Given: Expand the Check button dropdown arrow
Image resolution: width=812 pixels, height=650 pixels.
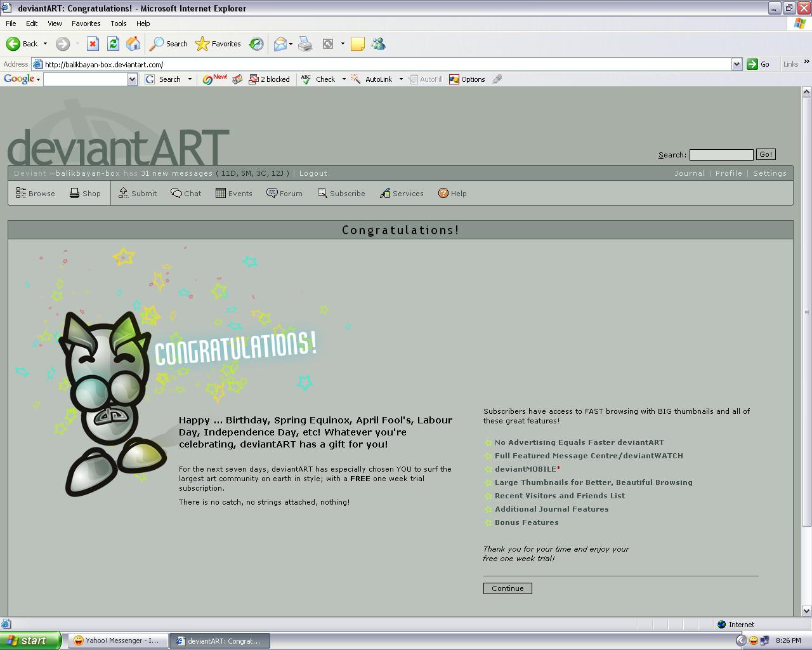Looking at the screenshot, I should pyautogui.click(x=344, y=79).
